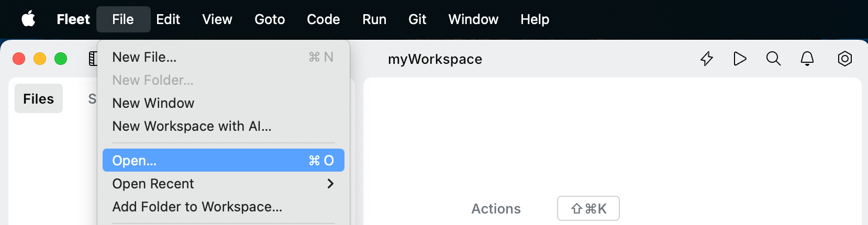Open the View menu in menu bar

point(217,19)
